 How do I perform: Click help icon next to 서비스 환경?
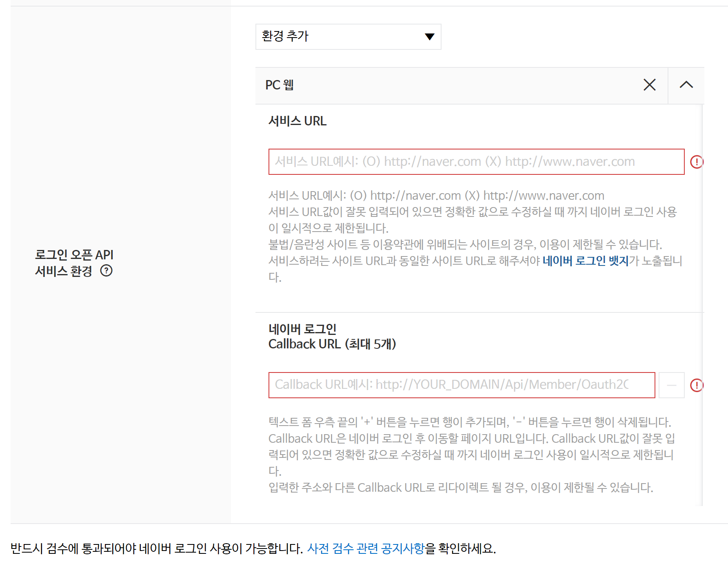coord(106,271)
